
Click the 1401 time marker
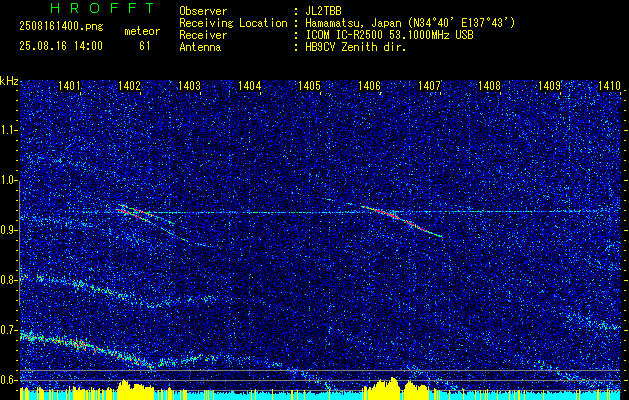coord(69,85)
